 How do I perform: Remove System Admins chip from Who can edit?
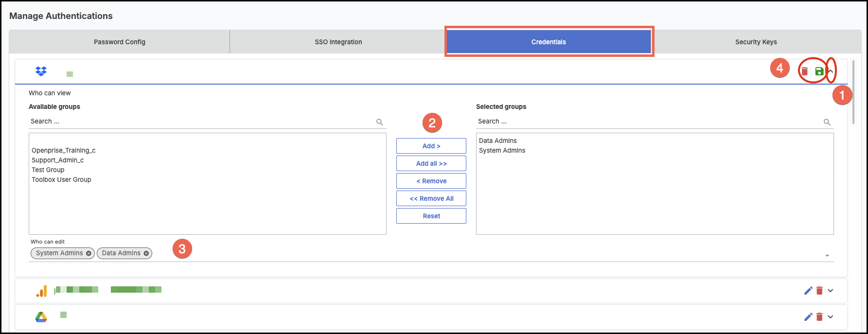click(89, 253)
